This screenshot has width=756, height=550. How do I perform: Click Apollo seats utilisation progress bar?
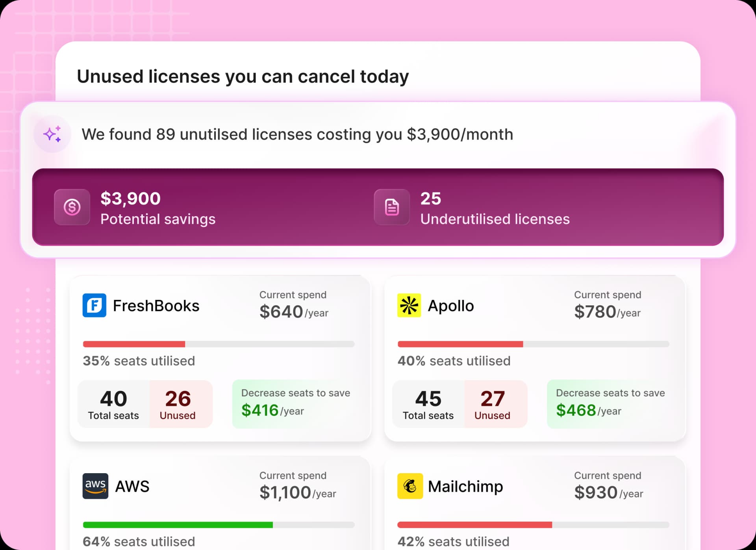click(x=534, y=344)
